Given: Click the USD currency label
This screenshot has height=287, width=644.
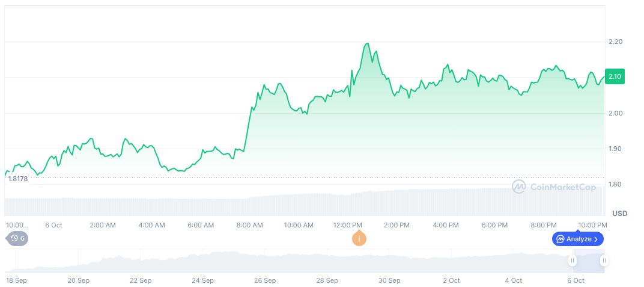Looking at the screenshot, I should [x=619, y=214].
